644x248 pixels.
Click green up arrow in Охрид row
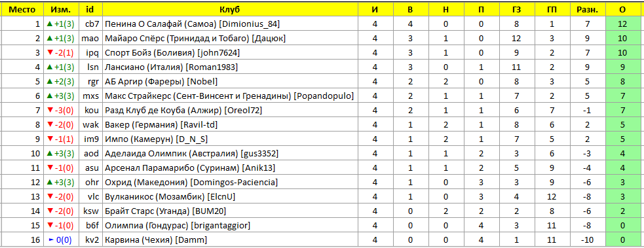click(50, 182)
